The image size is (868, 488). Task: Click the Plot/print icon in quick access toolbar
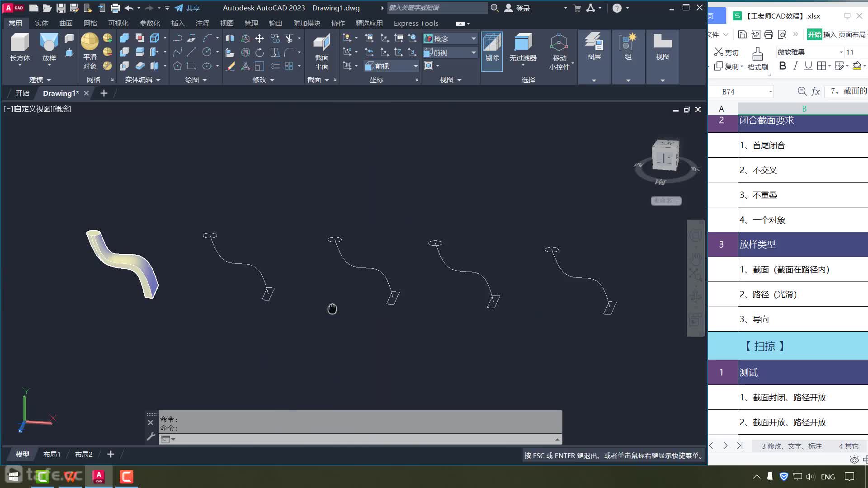click(115, 8)
